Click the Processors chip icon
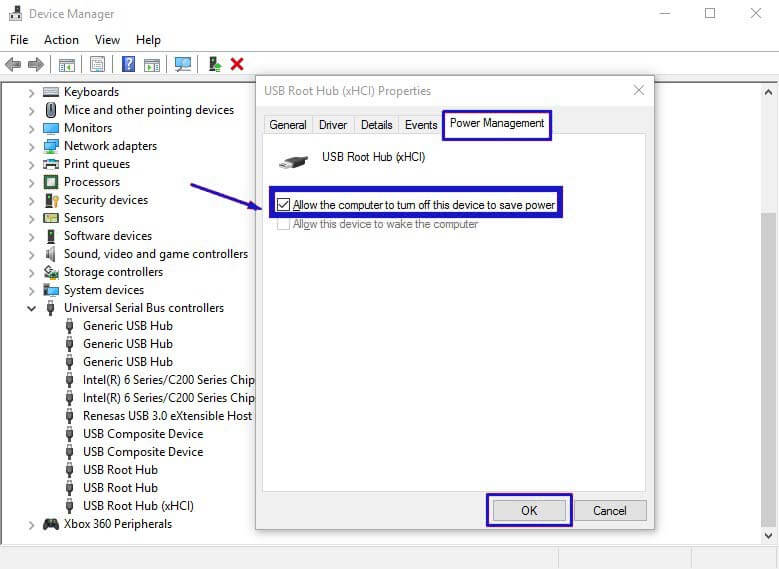The width and height of the screenshot is (779, 569). [51, 182]
